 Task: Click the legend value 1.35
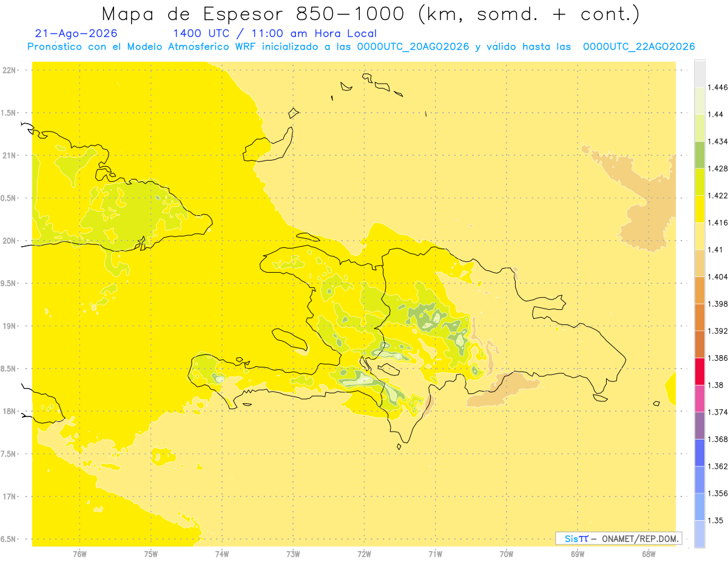(715, 520)
